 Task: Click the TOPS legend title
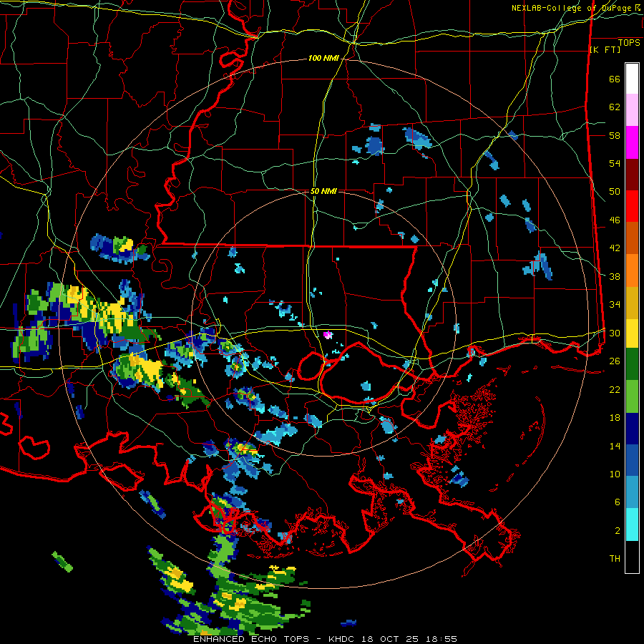[629, 43]
